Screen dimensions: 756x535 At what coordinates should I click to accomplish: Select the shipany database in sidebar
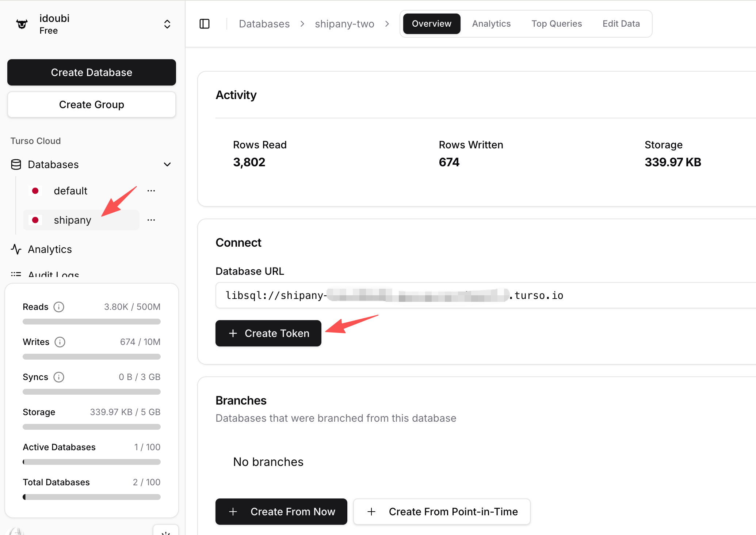pyautogui.click(x=72, y=220)
